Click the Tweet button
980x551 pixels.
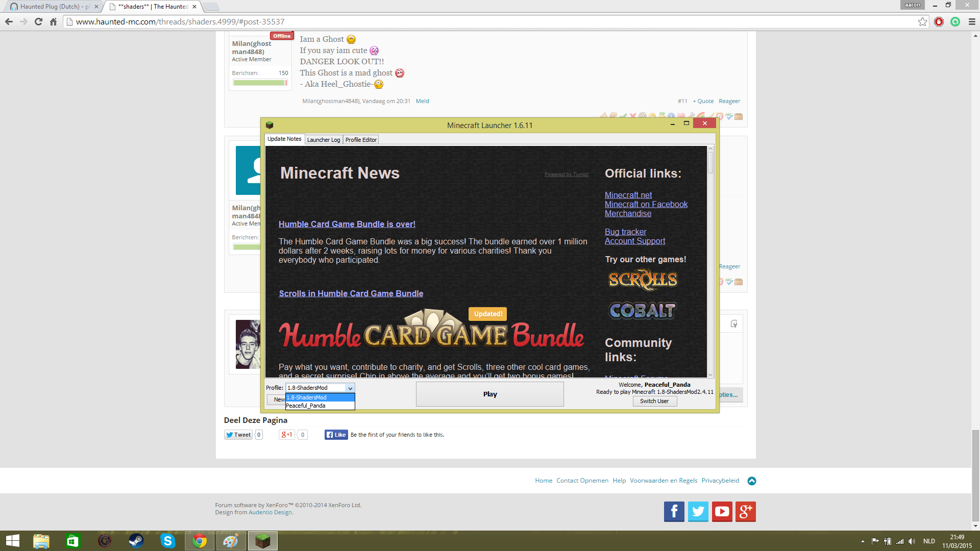(x=238, y=435)
